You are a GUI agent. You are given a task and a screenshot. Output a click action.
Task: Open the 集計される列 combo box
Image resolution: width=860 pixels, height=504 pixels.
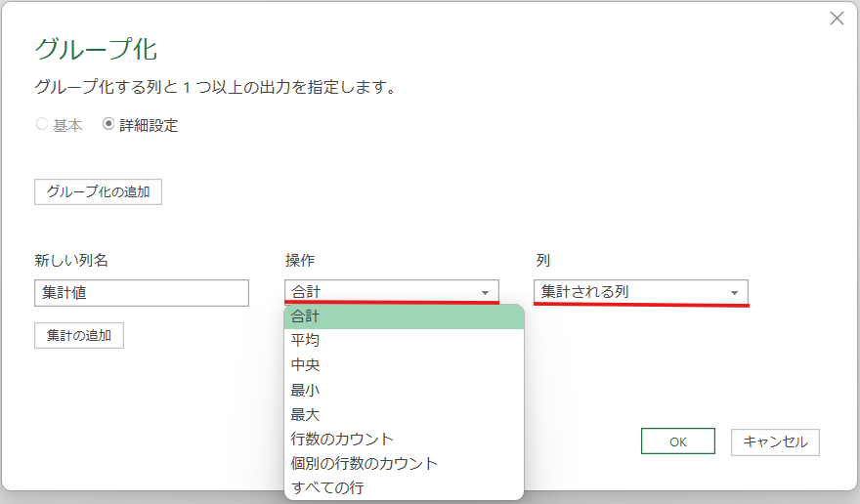pyautogui.click(x=641, y=292)
